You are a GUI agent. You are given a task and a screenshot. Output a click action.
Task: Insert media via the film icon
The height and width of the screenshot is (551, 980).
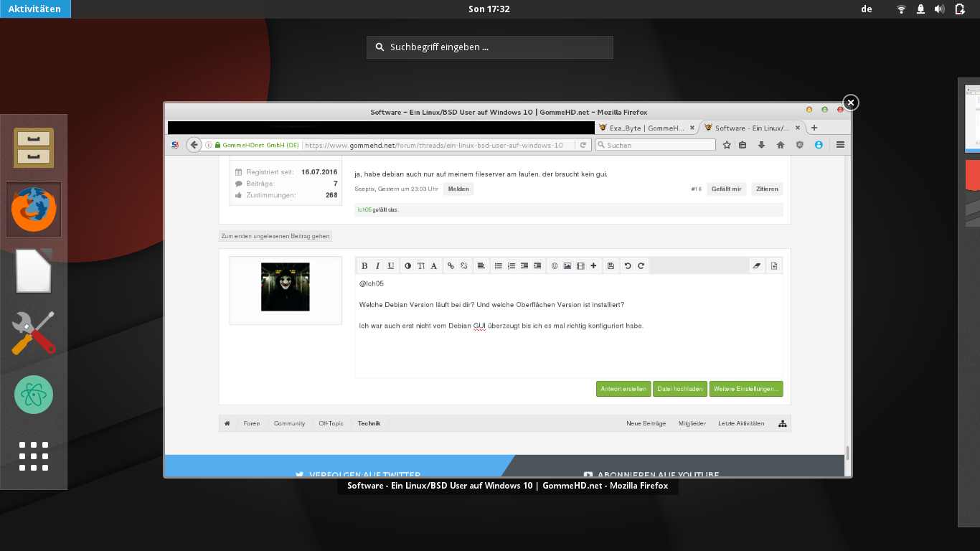[580, 266]
